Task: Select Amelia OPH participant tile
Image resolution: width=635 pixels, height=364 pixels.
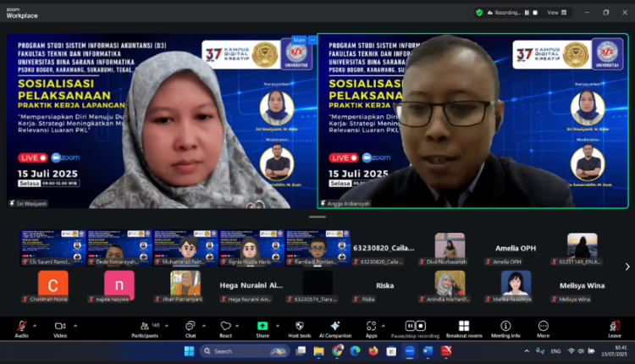Action: pyautogui.click(x=516, y=248)
